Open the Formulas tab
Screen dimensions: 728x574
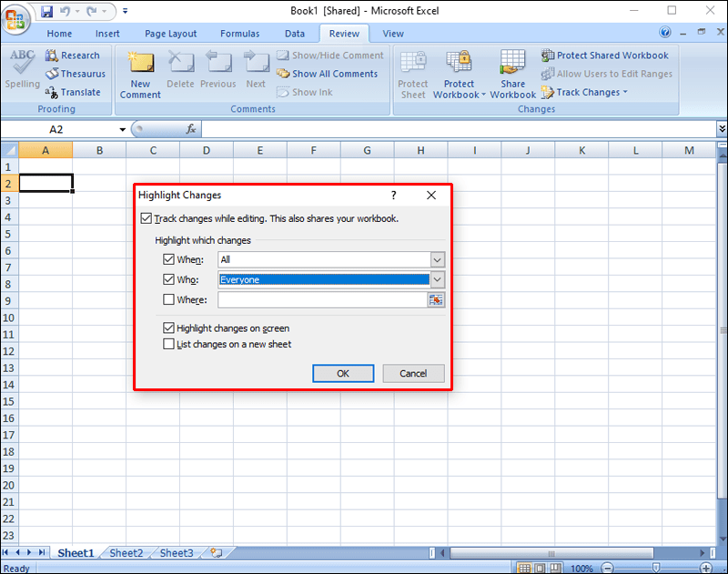pyautogui.click(x=239, y=34)
